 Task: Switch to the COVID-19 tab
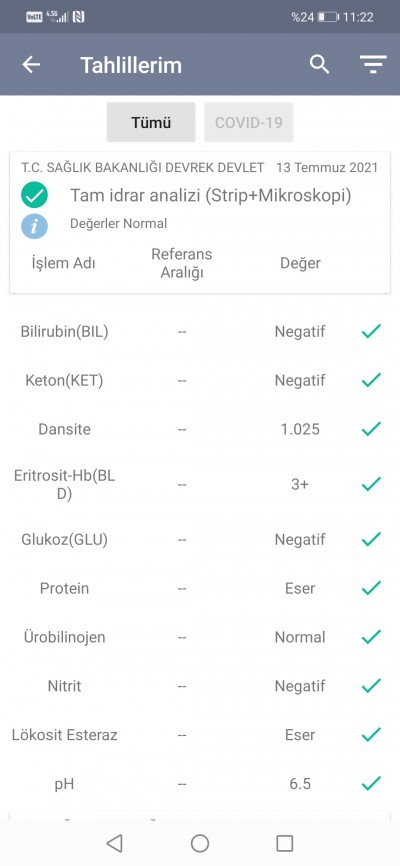tap(249, 122)
